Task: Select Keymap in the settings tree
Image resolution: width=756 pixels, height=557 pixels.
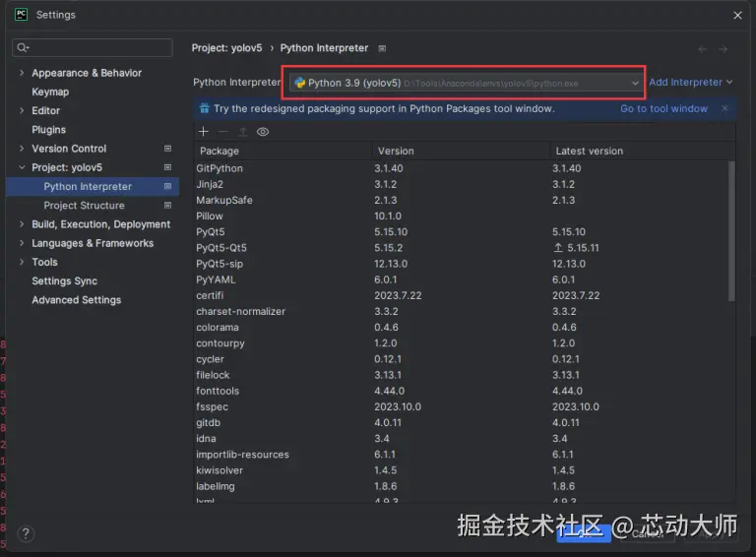Action: pos(50,92)
